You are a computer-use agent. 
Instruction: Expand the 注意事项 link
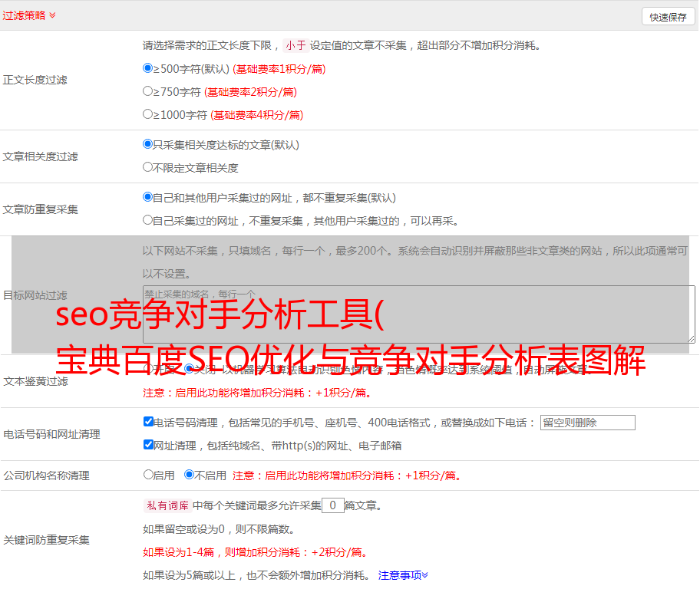pyautogui.click(x=403, y=574)
